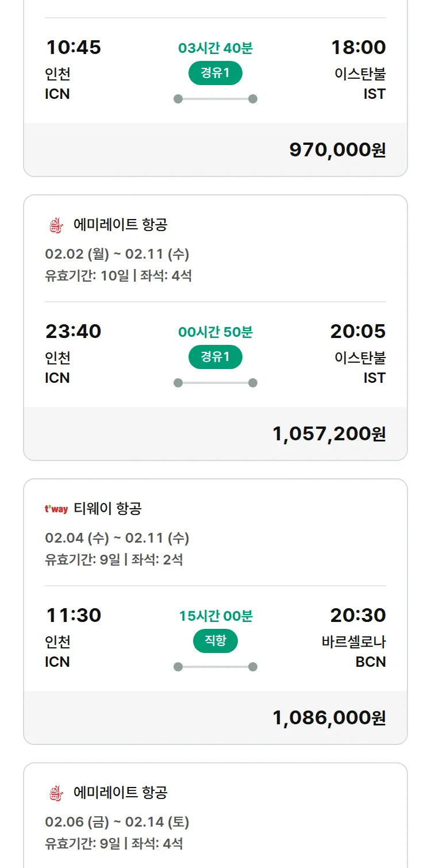Select the 1,057,200원 fare
Screen dimensions: 431x868
[329, 433]
